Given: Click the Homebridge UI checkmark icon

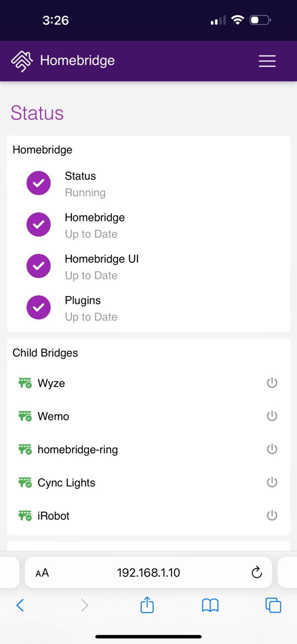Looking at the screenshot, I should [39, 266].
